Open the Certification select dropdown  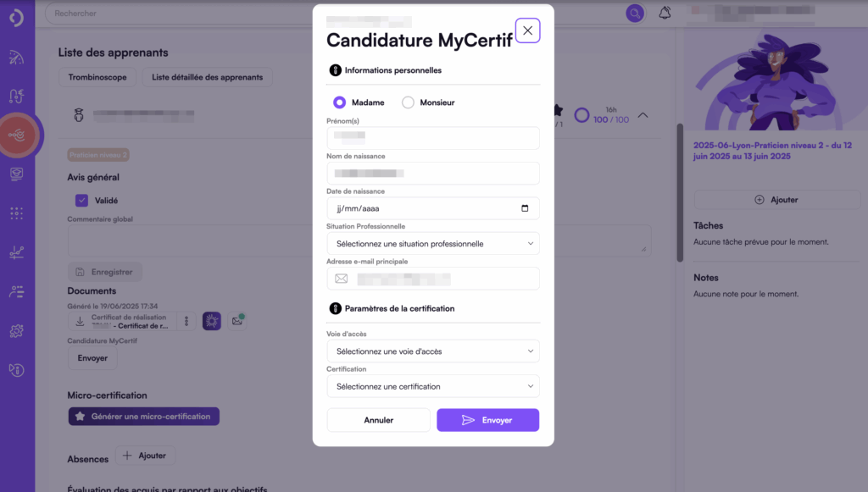[432, 386]
